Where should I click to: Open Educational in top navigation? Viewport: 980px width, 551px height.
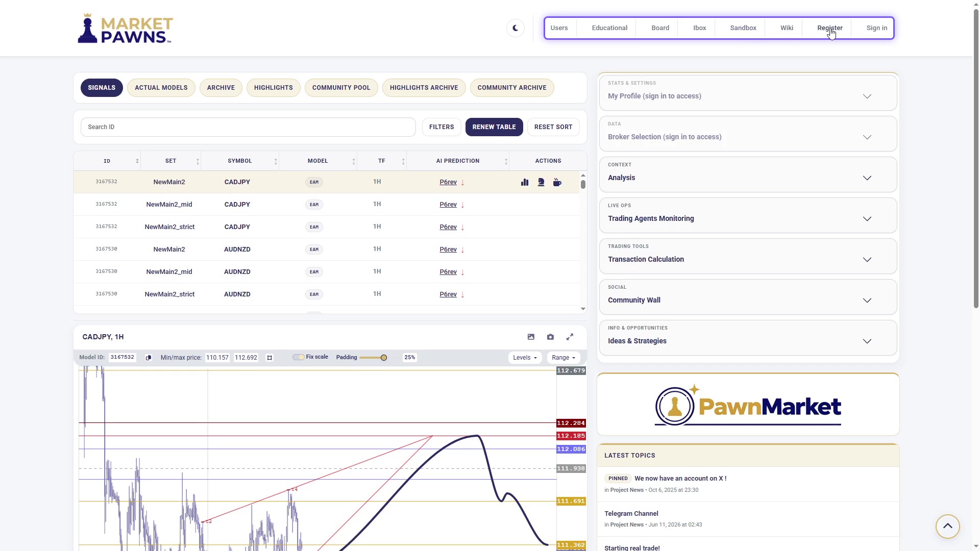coord(609,28)
